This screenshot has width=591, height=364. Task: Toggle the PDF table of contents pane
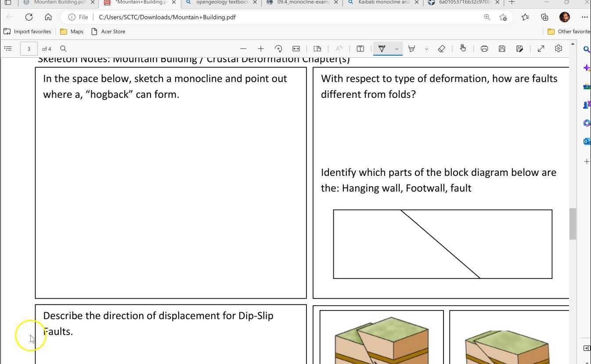8,48
